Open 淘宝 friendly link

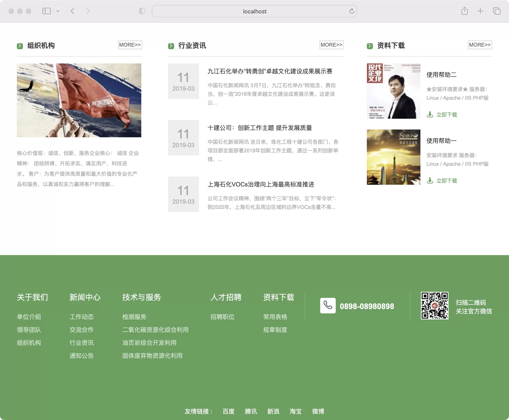pyautogui.click(x=296, y=412)
